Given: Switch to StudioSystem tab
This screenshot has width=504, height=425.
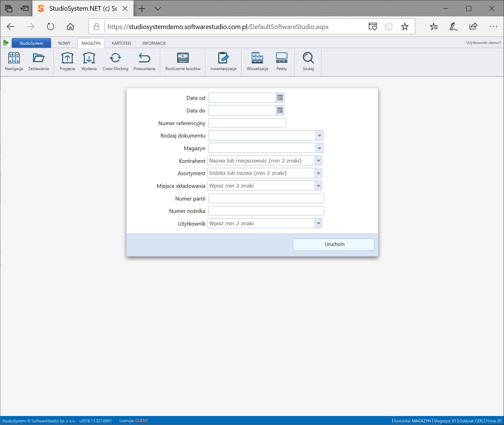Looking at the screenshot, I should tap(31, 43).
